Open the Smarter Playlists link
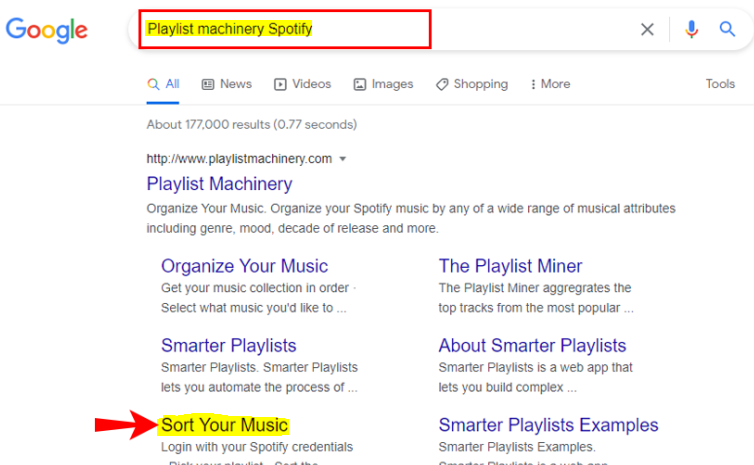Image resolution: width=754 pixels, height=465 pixels. click(228, 345)
